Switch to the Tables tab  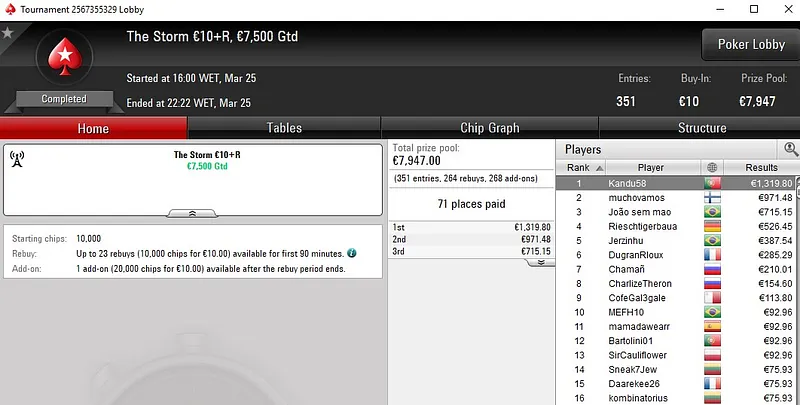(284, 128)
